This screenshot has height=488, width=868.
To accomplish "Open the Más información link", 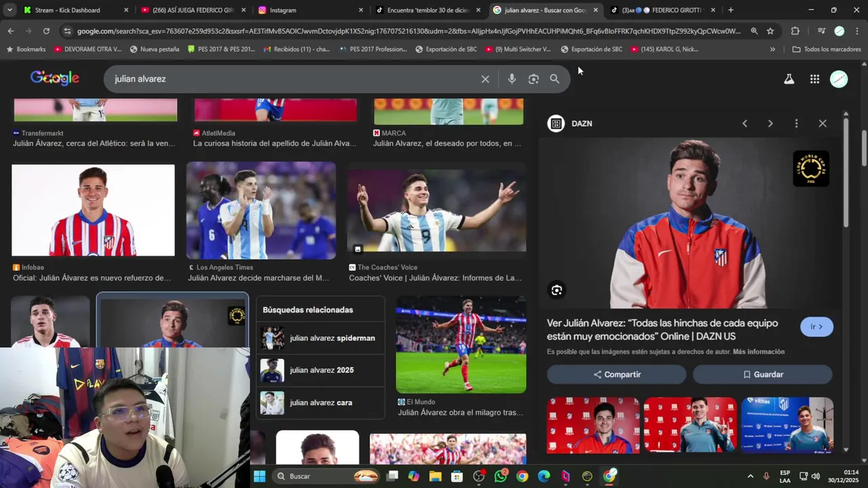I will click(759, 352).
